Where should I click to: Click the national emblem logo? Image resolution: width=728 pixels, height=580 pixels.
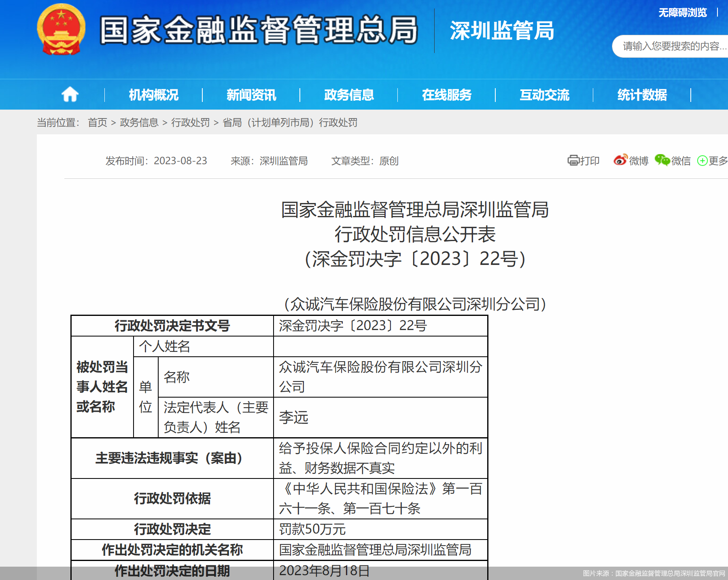pos(61,30)
